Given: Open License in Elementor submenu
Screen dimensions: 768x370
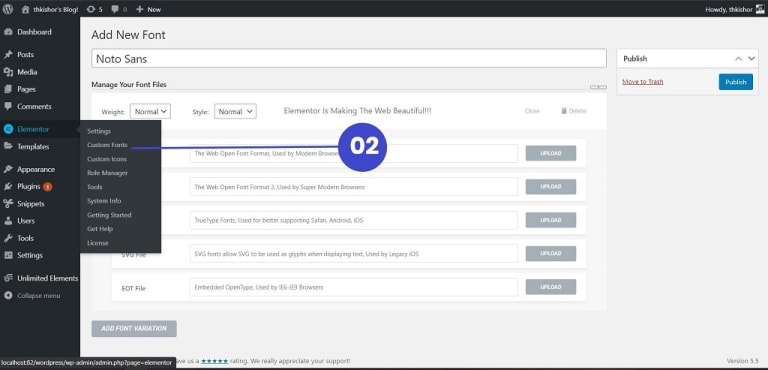Looking at the screenshot, I should pyautogui.click(x=98, y=243).
